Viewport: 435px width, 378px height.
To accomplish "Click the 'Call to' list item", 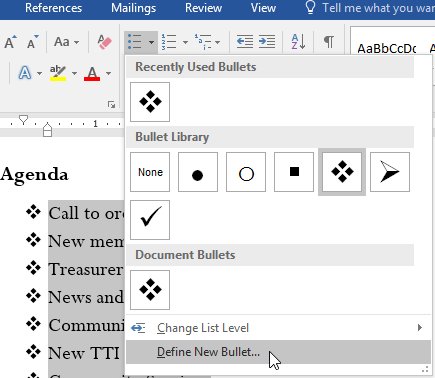I will click(86, 213).
